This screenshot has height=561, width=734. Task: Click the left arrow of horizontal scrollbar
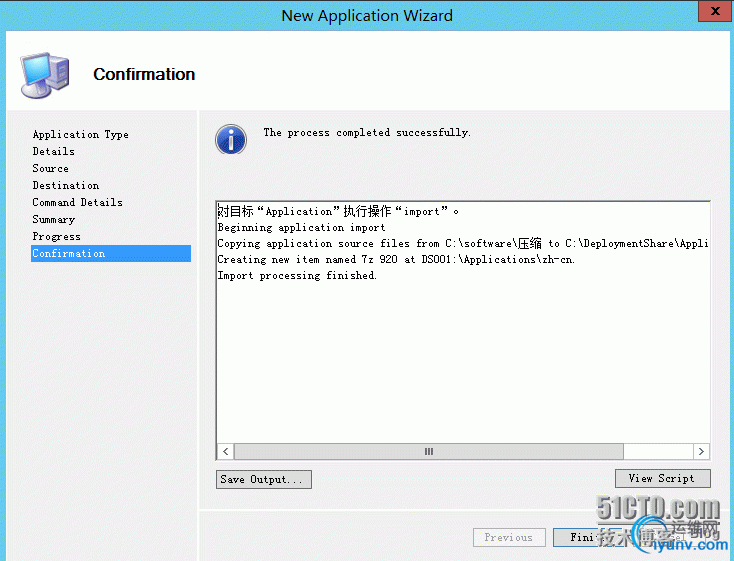[226, 451]
